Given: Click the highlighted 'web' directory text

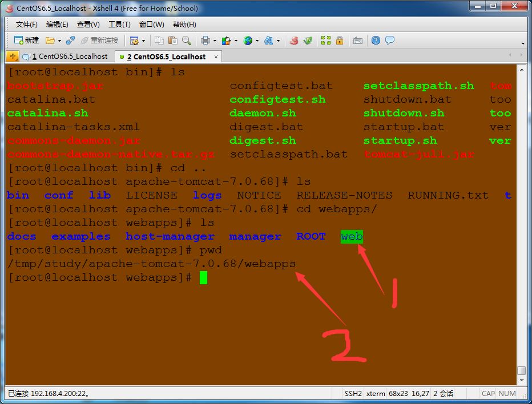Looking at the screenshot, I should pyautogui.click(x=352, y=236).
